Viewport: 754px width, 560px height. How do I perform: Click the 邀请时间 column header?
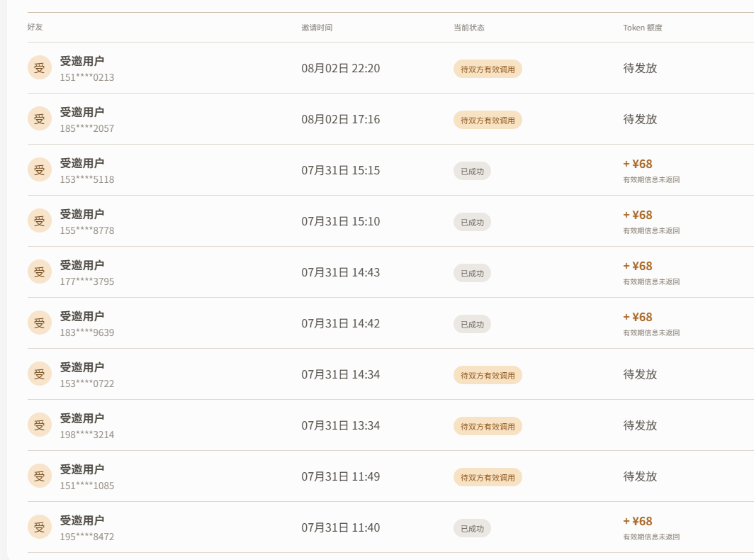(317, 28)
